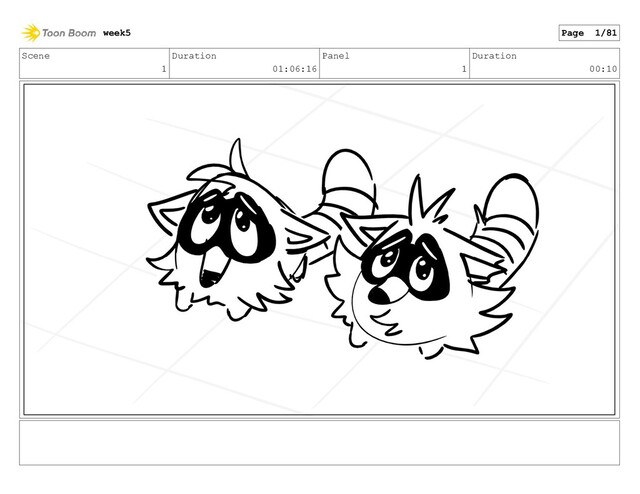Click the 'Page 1/81' page indicator box

click(589, 33)
